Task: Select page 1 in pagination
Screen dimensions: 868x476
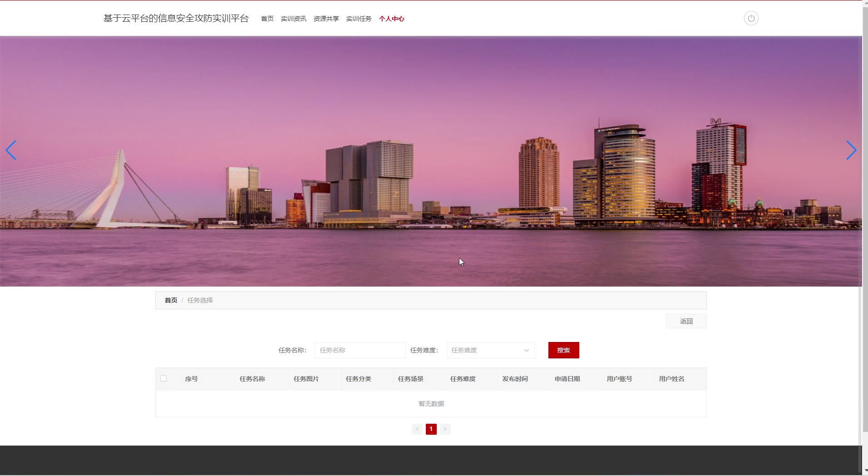Action: click(x=431, y=429)
